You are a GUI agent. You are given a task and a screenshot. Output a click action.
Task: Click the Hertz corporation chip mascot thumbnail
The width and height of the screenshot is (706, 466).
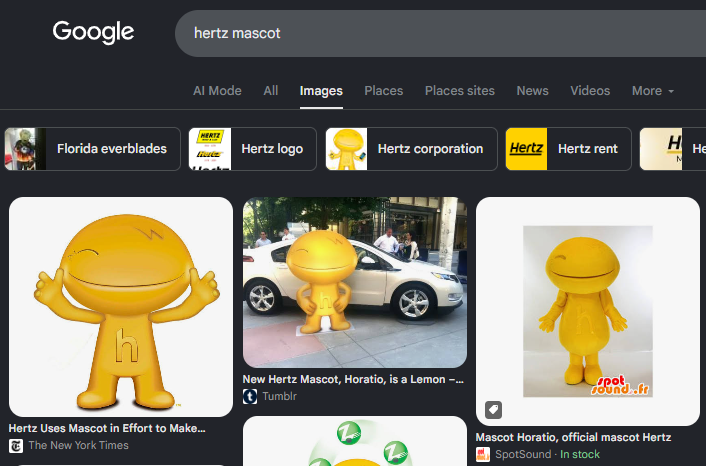pos(346,149)
